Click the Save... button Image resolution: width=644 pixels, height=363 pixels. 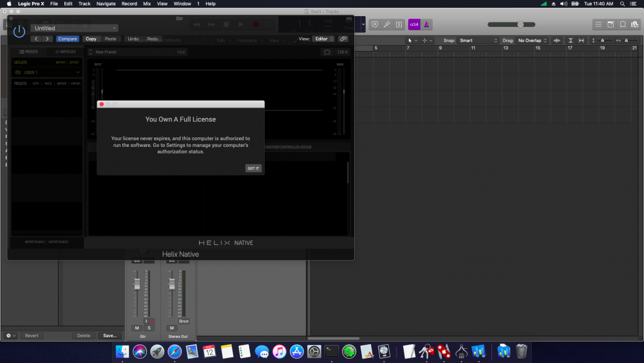tap(109, 335)
